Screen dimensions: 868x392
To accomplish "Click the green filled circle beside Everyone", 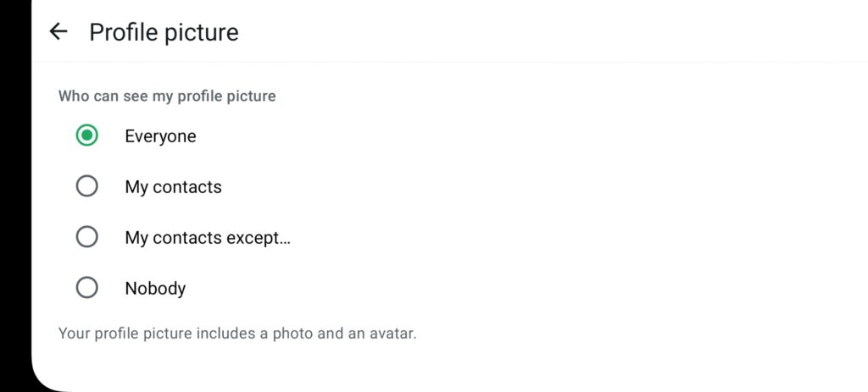I will (87, 135).
